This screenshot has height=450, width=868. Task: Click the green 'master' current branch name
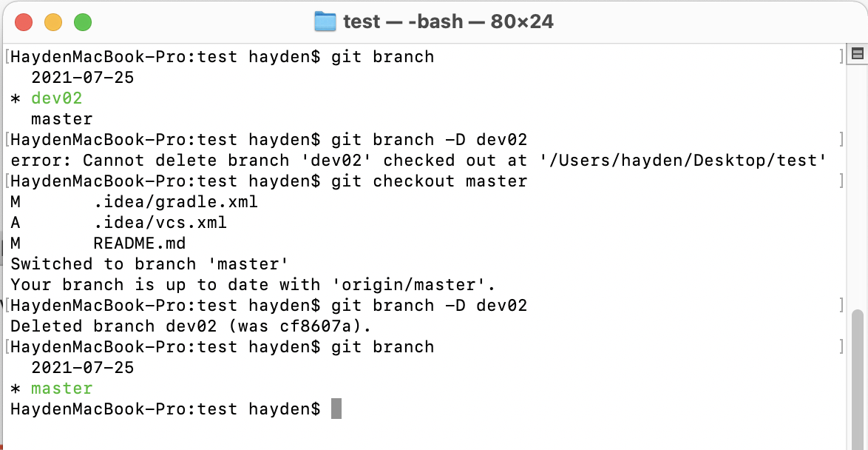[61, 389]
